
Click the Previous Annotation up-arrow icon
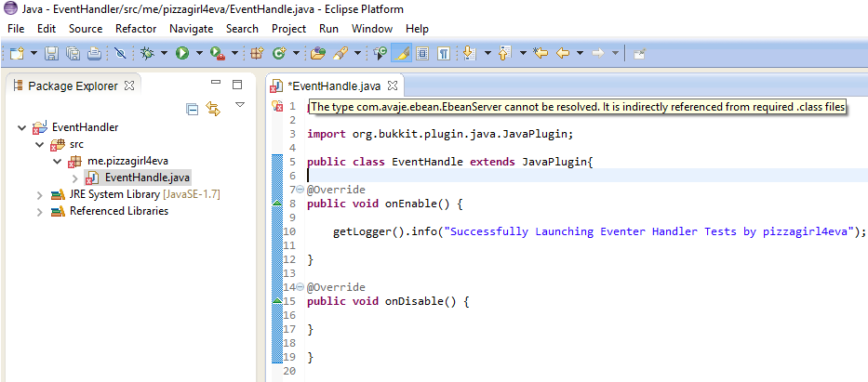504,54
